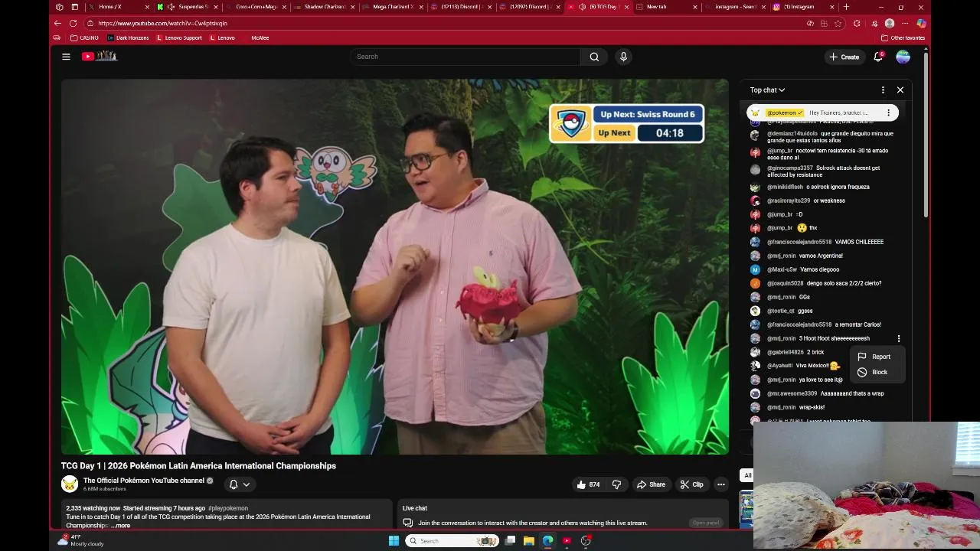The height and width of the screenshot is (551, 980).
Task: Add this page to browser favorites
Action: tap(838, 23)
